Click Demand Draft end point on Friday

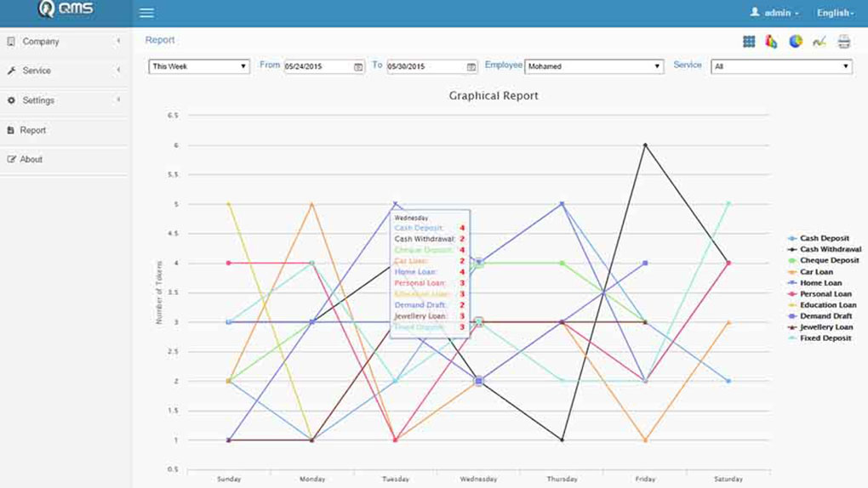pyautogui.click(x=645, y=263)
